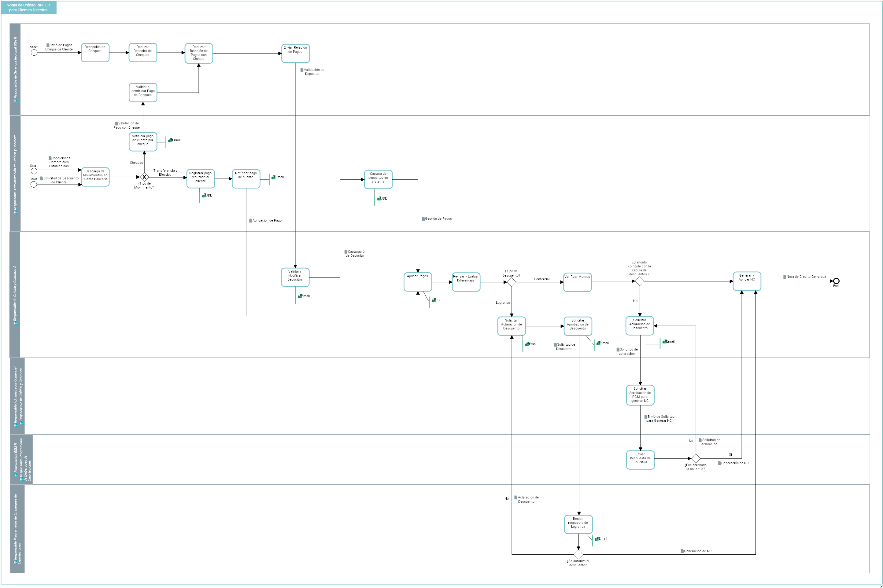Click the Envió de Solicitud para Generar NC document icon
Viewport: 883px width, 588px height.
645,417
